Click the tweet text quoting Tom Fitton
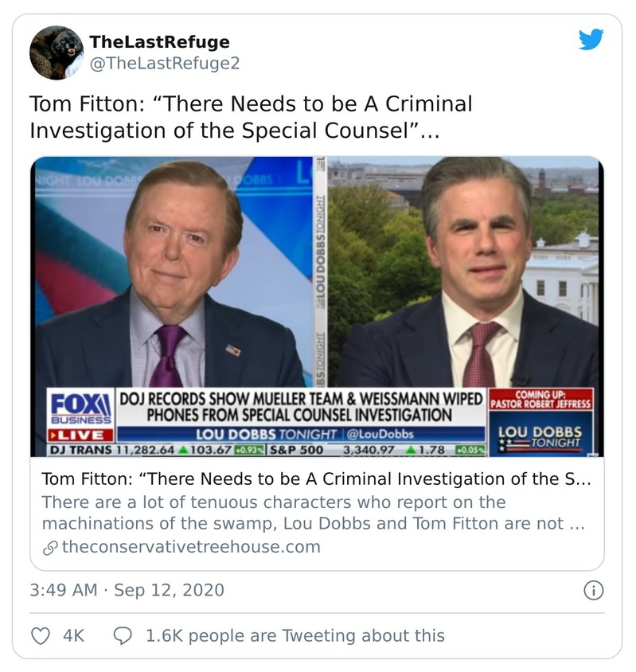This screenshot has height=672, width=636. click(251, 116)
